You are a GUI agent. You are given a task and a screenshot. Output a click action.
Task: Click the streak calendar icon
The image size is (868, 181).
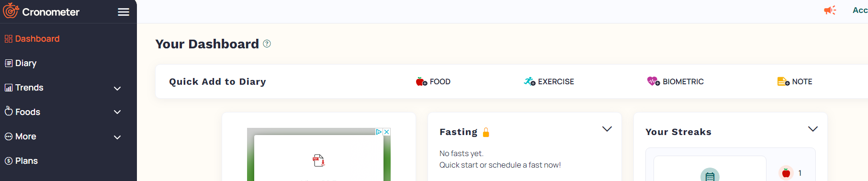point(710,176)
